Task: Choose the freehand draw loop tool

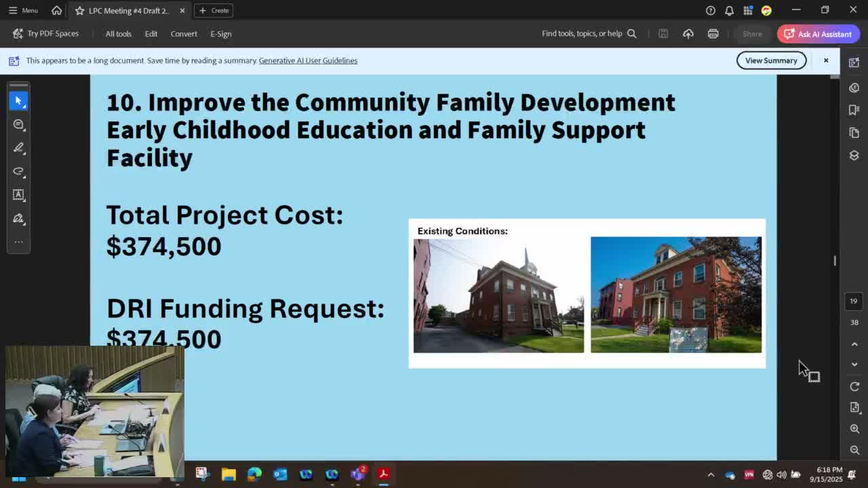Action: click(x=18, y=171)
